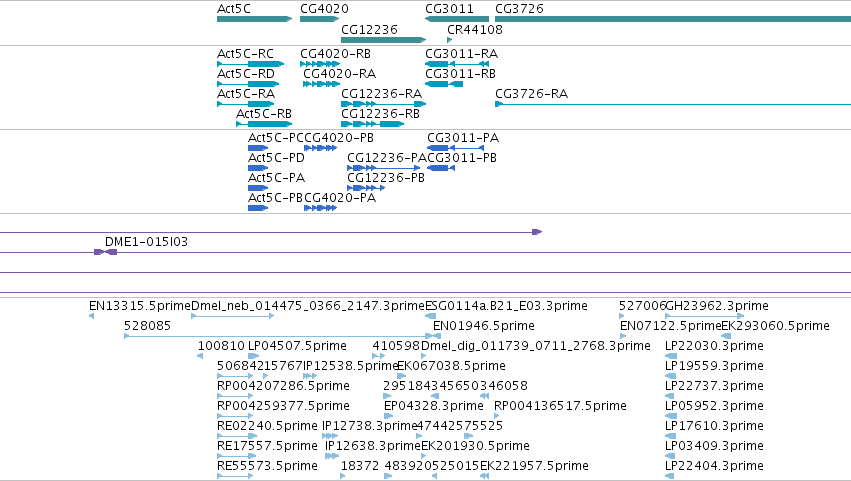
Task: Select the Act5C-PD protein feature
Action: point(258,168)
